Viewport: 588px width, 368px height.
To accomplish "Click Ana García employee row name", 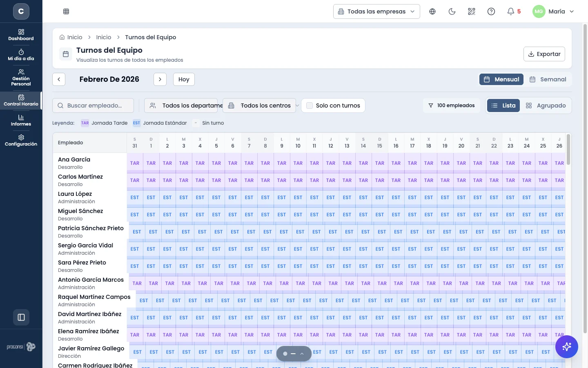I will point(74,159).
